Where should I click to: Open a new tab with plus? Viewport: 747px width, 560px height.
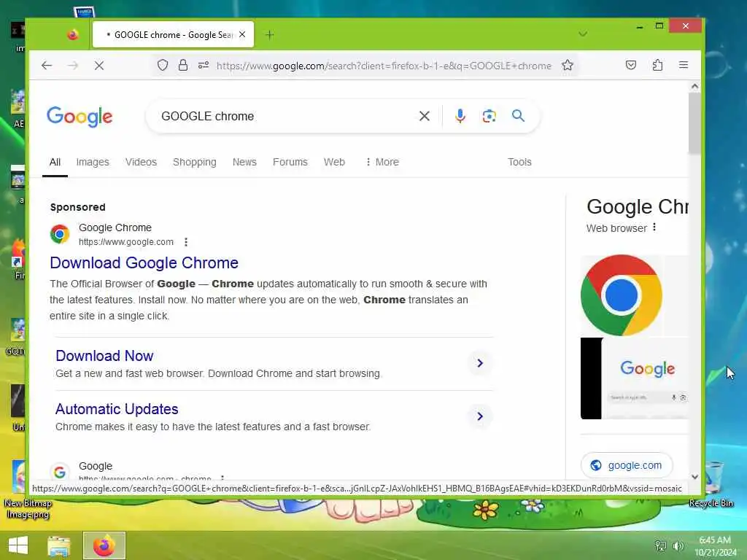[x=270, y=35]
